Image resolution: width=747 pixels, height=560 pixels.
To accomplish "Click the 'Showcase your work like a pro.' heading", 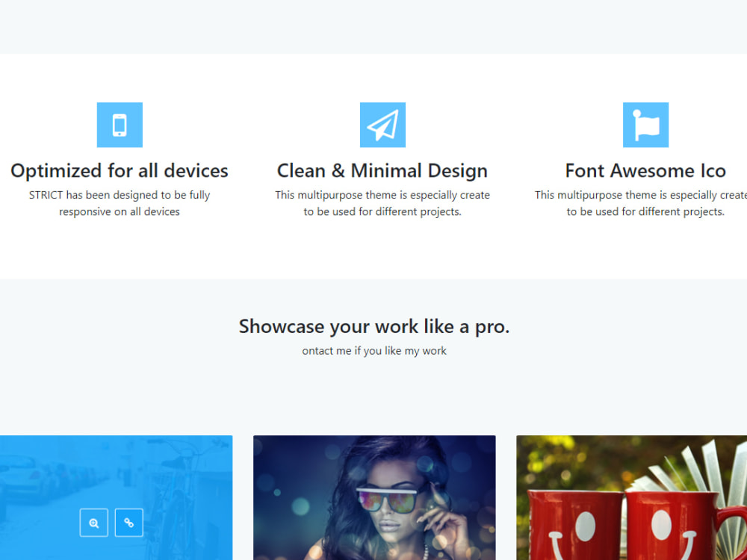I will pos(374,326).
